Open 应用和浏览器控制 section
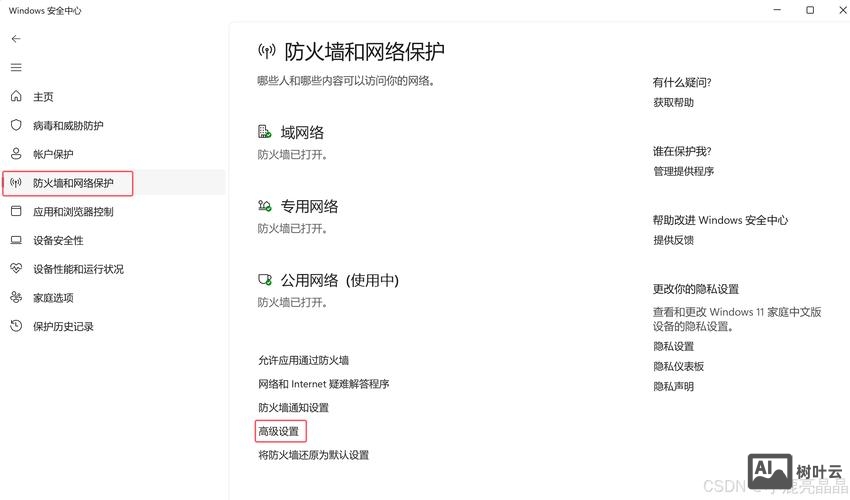This screenshot has height=500, width=850. click(x=73, y=211)
